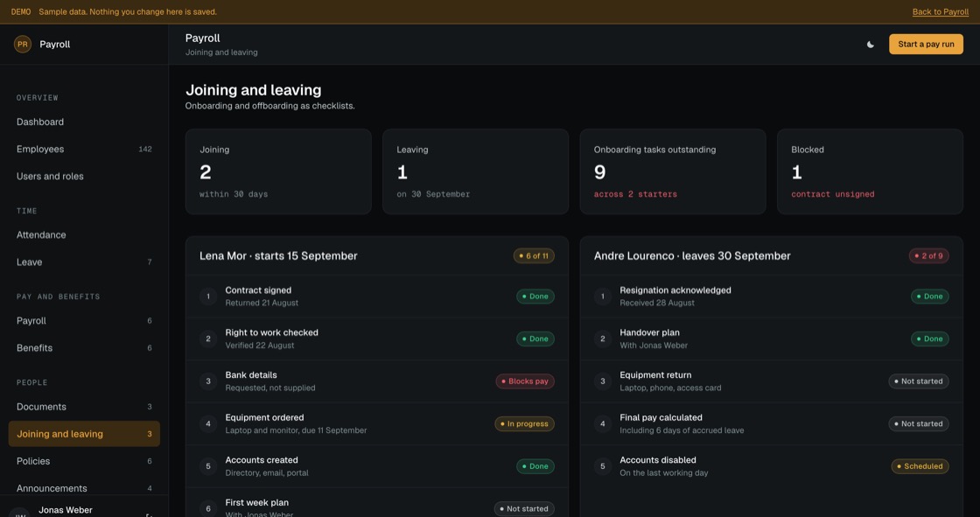Click the 2 of 9 progress badge

click(x=928, y=255)
